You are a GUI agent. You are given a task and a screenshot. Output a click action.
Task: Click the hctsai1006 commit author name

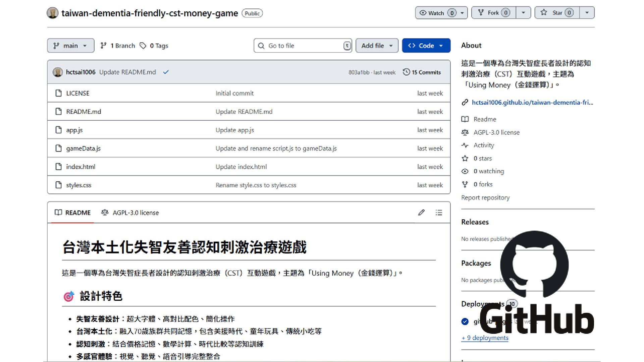[80, 72]
